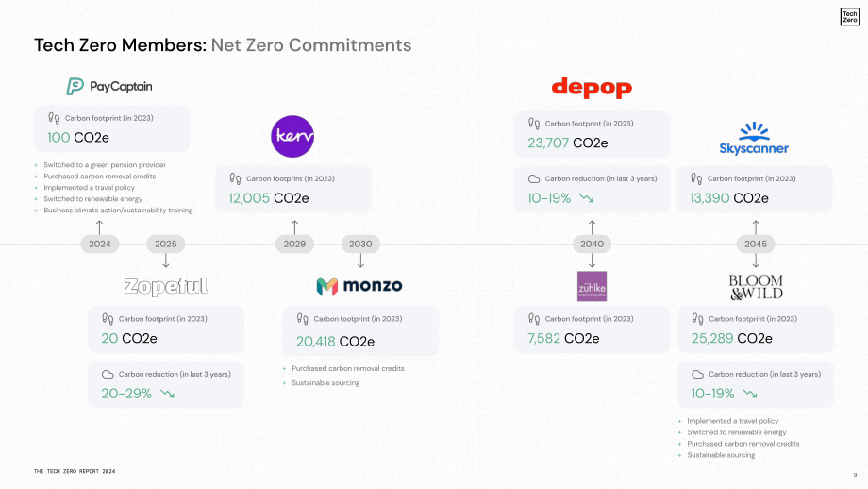Select the 2029 timeline marker
This screenshot has width=868, height=489.
294,244
